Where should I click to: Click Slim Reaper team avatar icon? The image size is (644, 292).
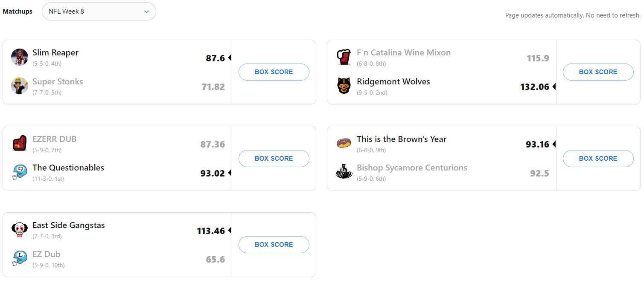(20, 57)
